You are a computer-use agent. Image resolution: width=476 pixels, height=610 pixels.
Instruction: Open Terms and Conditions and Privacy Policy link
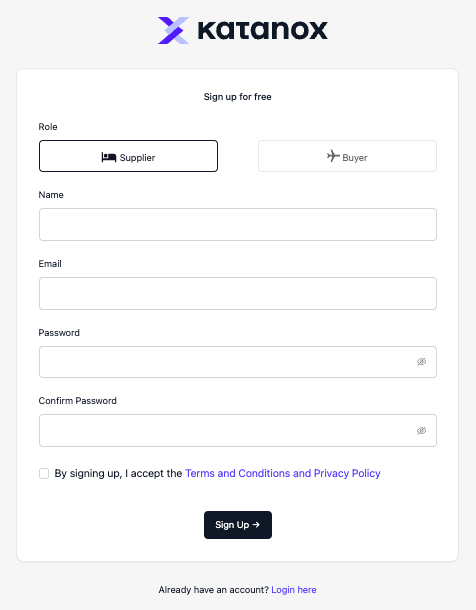(283, 473)
